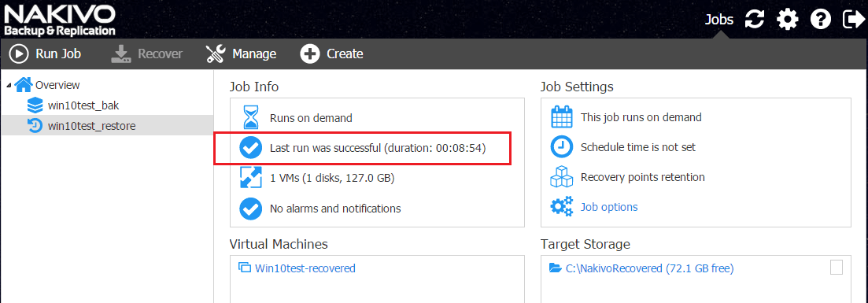This screenshot has height=303, width=868.
Task: Open help with the question mark icon
Action: click(821, 20)
